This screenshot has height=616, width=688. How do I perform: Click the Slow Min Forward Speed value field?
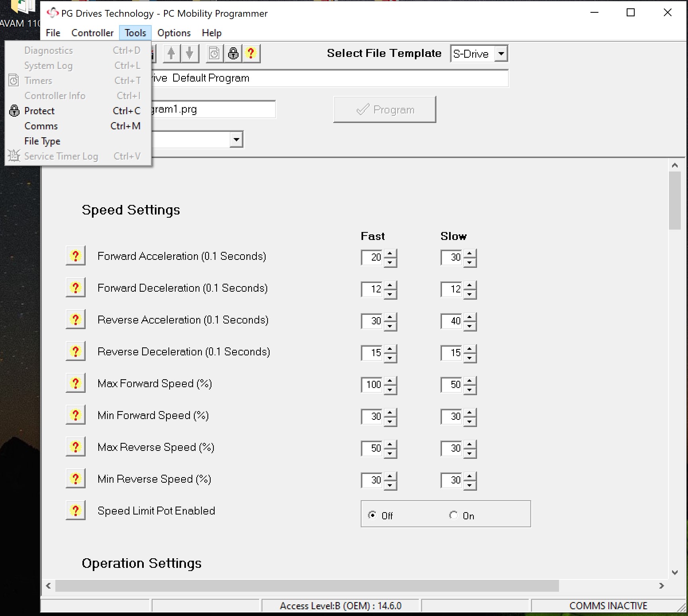coord(451,417)
